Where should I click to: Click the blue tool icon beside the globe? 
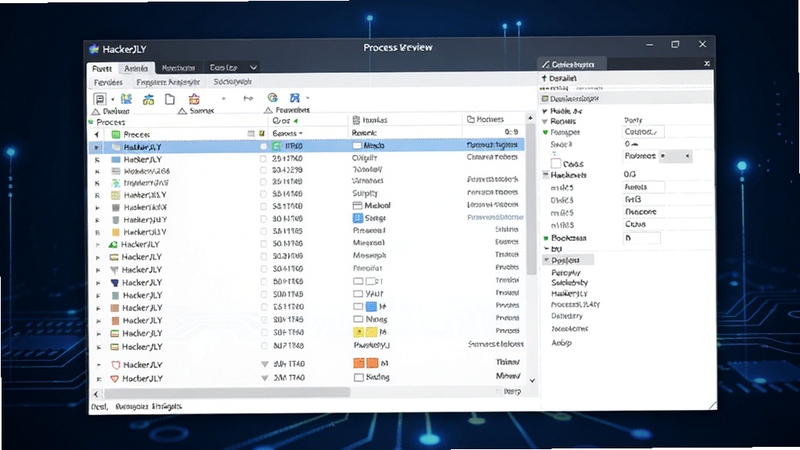[x=295, y=97]
